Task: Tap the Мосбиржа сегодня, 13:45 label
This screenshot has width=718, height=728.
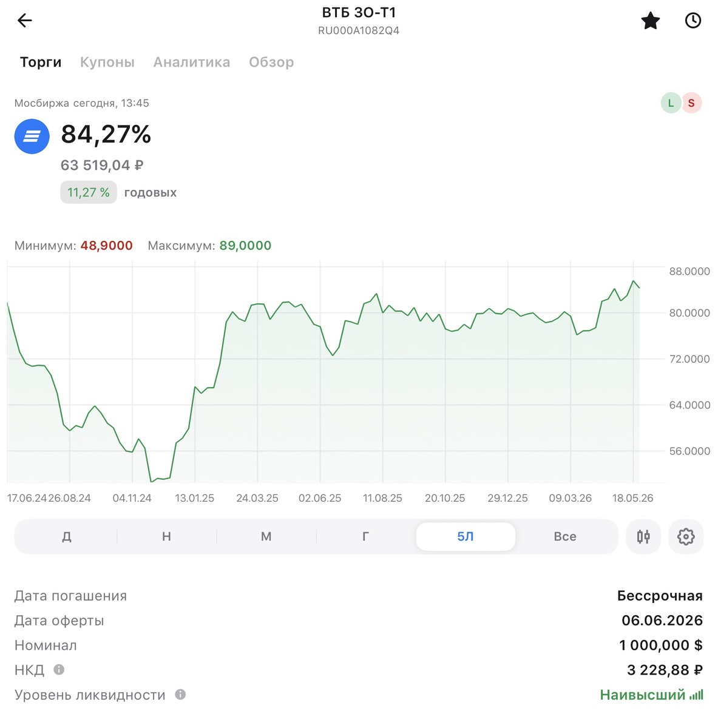Action: tap(81, 103)
